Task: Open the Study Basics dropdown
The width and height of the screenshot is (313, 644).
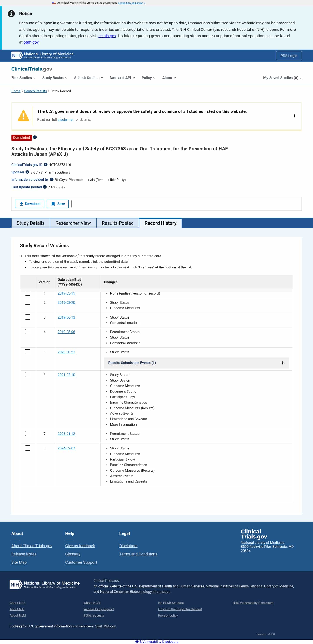Action: pos(55,78)
